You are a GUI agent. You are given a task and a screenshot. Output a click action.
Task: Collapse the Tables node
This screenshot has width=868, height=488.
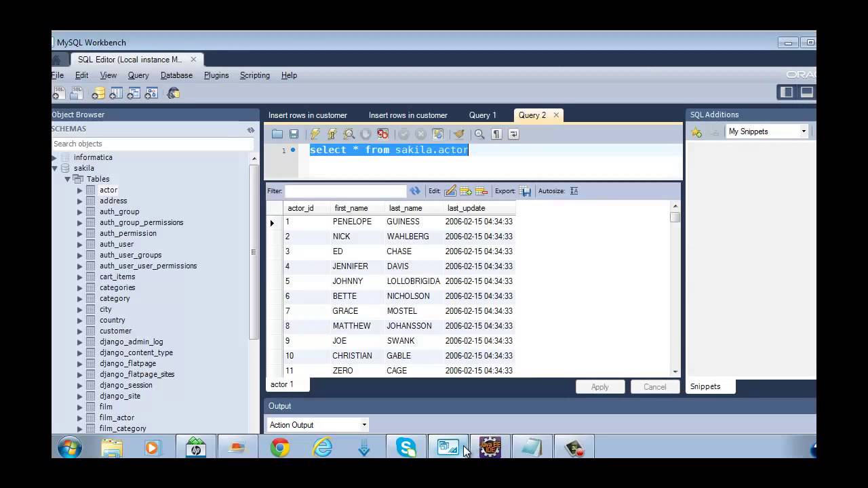(x=67, y=179)
